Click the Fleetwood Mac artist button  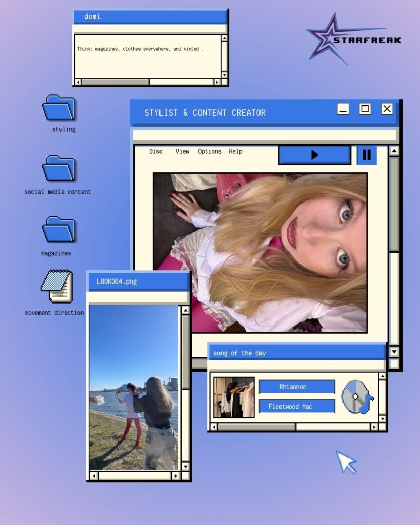point(296,407)
